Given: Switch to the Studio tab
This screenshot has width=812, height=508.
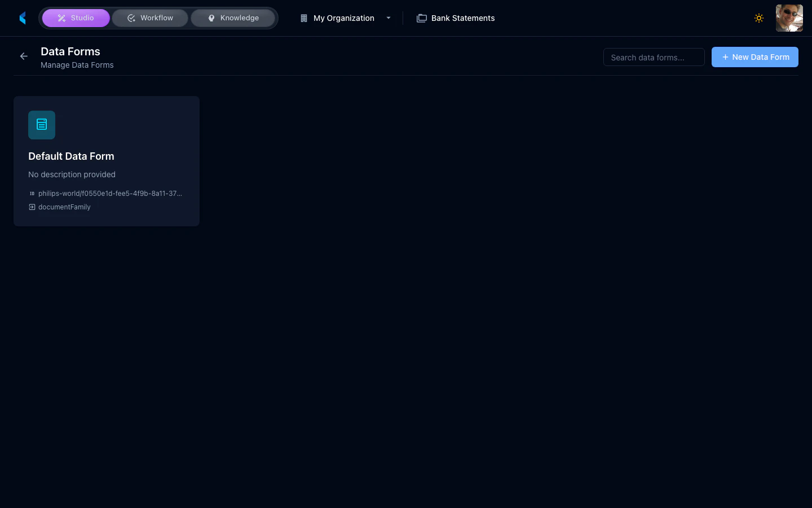Looking at the screenshot, I should click(x=76, y=18).
